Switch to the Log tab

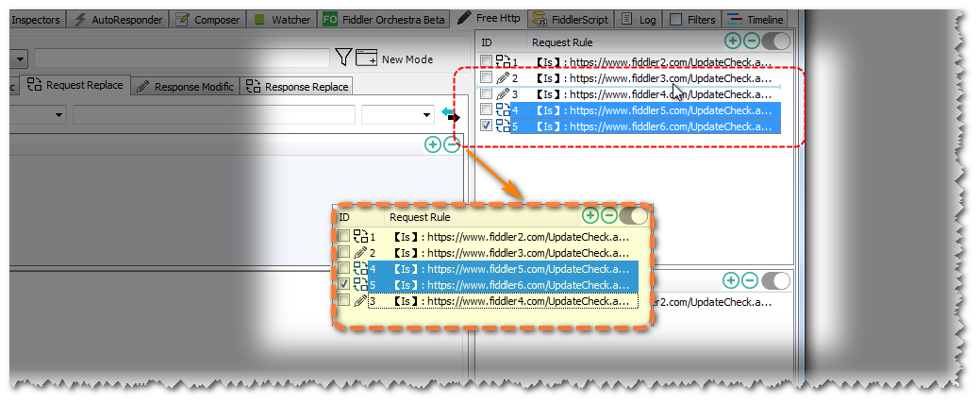tap(639, 20)
